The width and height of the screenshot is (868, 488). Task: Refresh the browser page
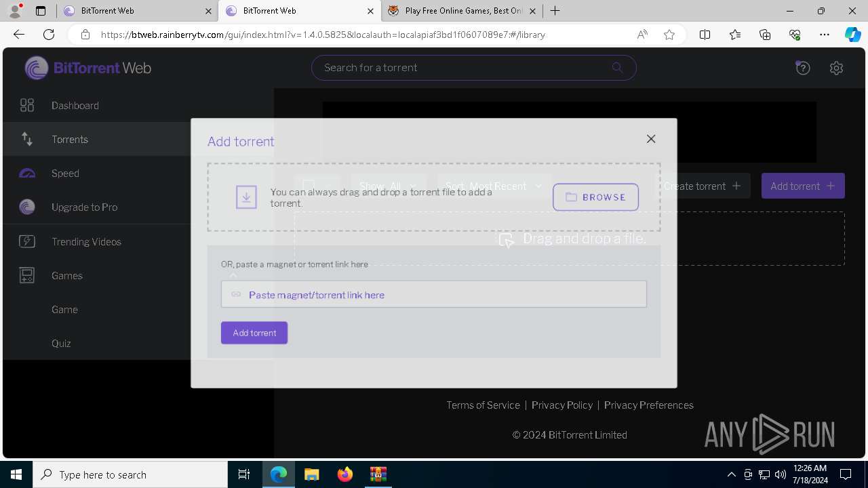[x=49, y=35]
